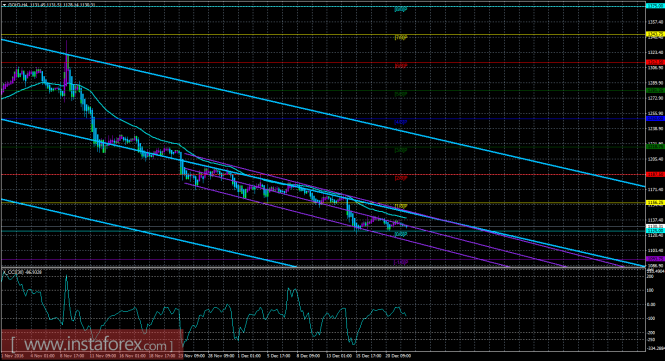The image size is (665, 361).
Task: Select the CCI indicator label in subwindow
Action: [x=23, y=272]
